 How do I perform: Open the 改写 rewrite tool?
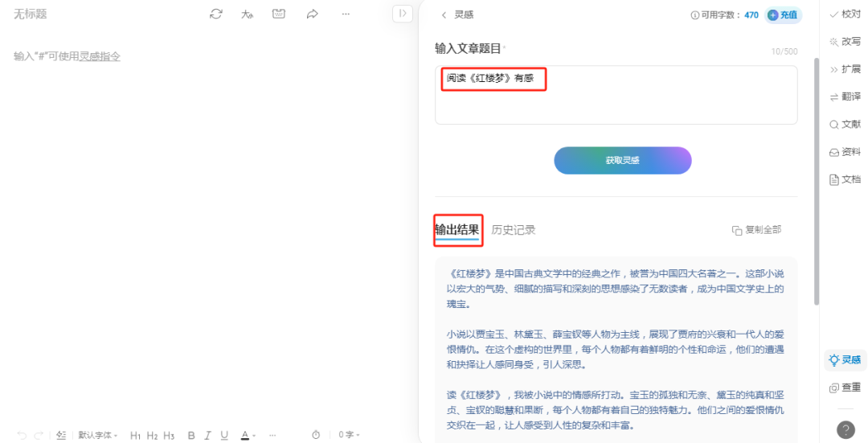pos(845,42)
